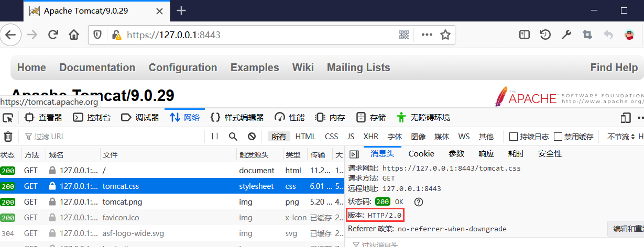Image resolution: width=644 pixels, height=247 pixels.
Task: Filter requests by JS
Action: tap(351, 137)
